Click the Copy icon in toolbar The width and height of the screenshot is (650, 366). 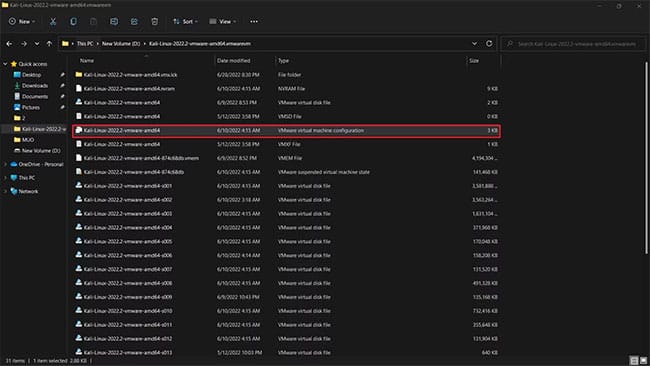coord(73,22)
